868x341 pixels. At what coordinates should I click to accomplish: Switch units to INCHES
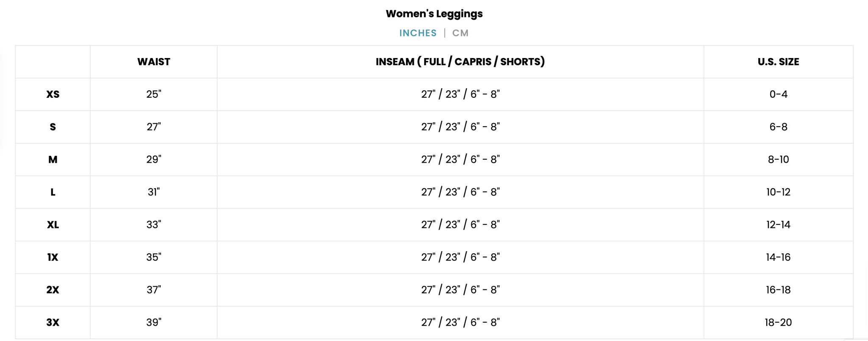pyautogui.click(x=417, y=33)
